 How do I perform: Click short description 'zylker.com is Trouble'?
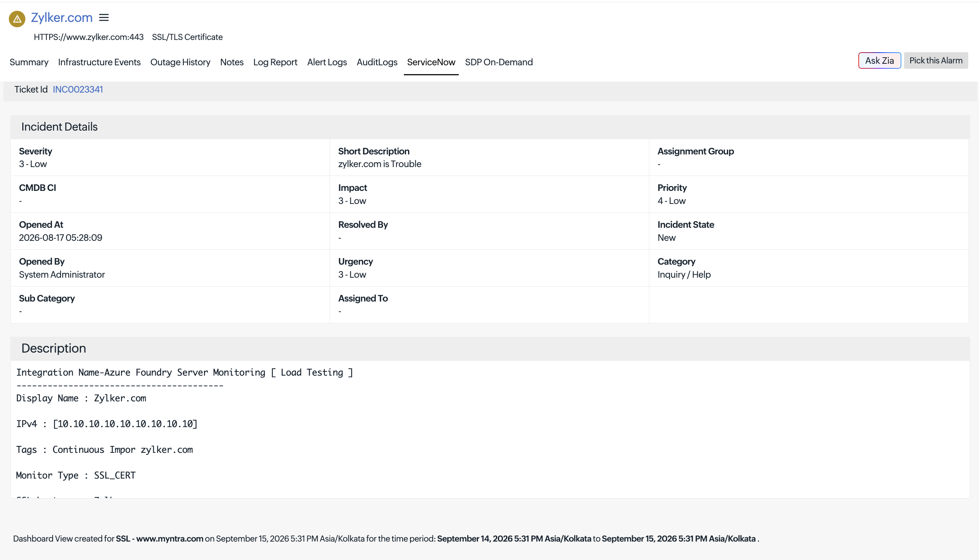380,164
